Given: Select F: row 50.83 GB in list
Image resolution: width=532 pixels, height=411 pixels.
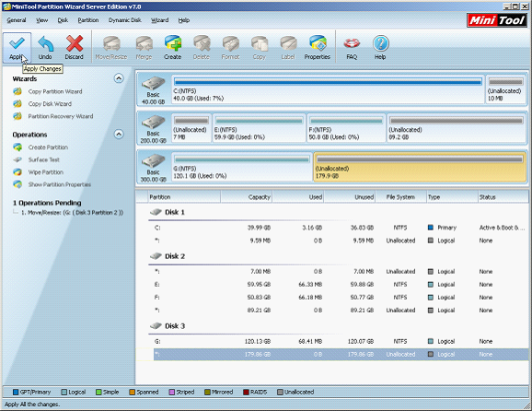Looking at the screenshot, I should [x=341, y=298].
